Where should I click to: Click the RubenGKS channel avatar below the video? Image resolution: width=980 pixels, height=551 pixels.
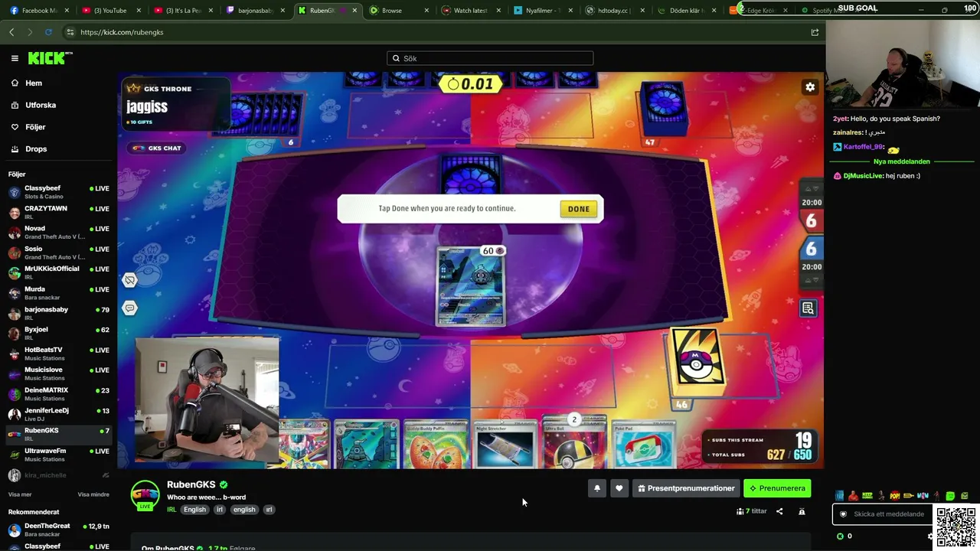pos(145,494)
